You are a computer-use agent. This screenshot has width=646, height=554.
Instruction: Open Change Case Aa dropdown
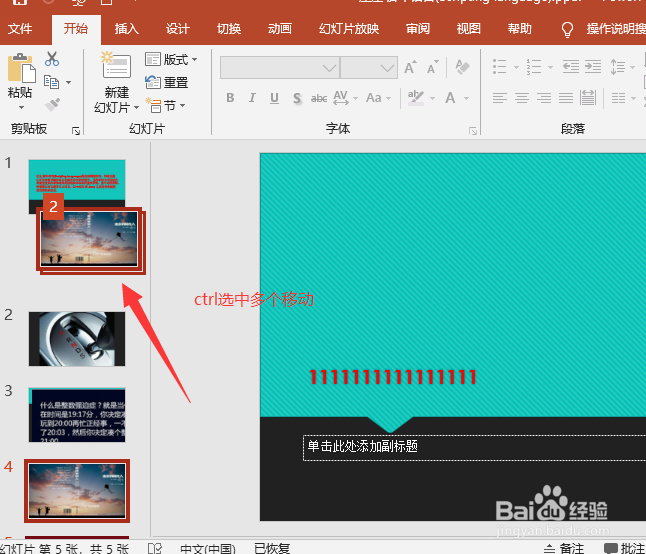point(388,98)
